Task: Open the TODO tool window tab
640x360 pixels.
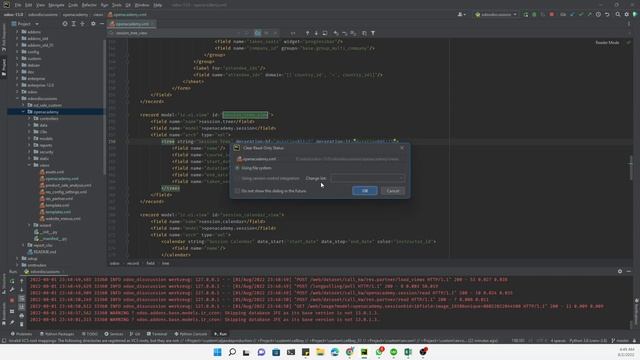Action: [90, 334]
